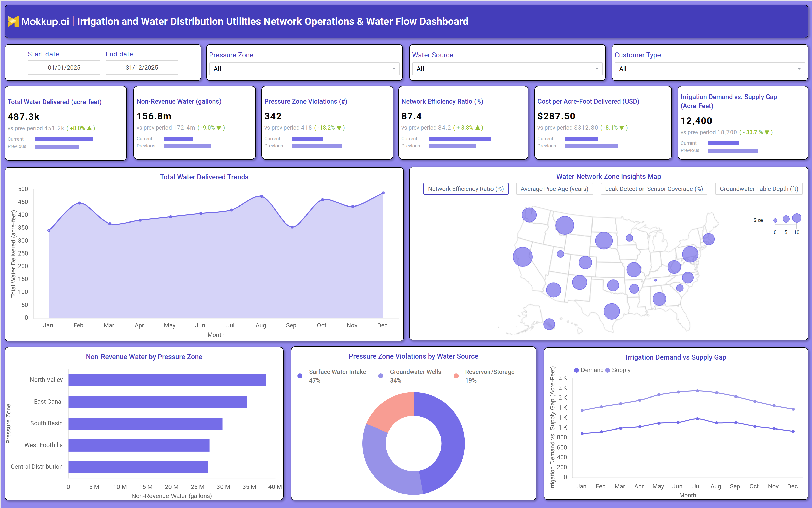
Task: Click the South Basin bar
Action: click(x=145, y=424)
